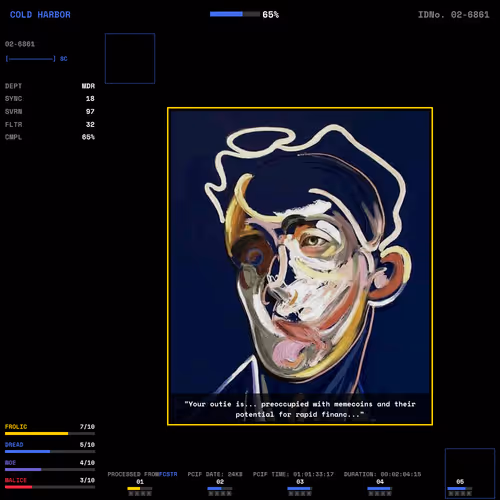Viewport: 500px width, 500px height.
Task: Click the purple WOE label
Action: [10, 463]
